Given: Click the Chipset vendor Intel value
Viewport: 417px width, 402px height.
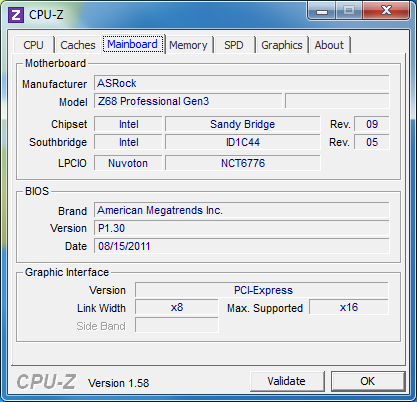Looking at the screenshot, I should tap(128, 124).
